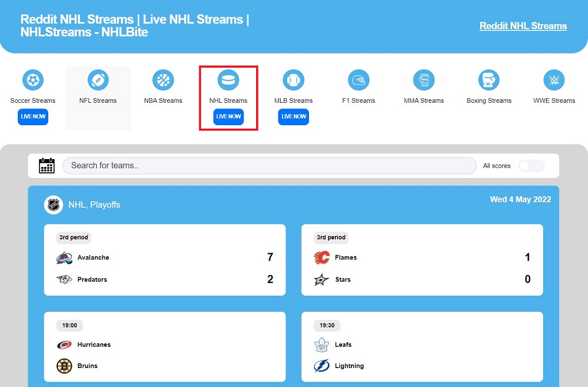The image size is (588, 387).
Task: Click the Boxing Streams gloves icon
Action: (x=489, y=80)
